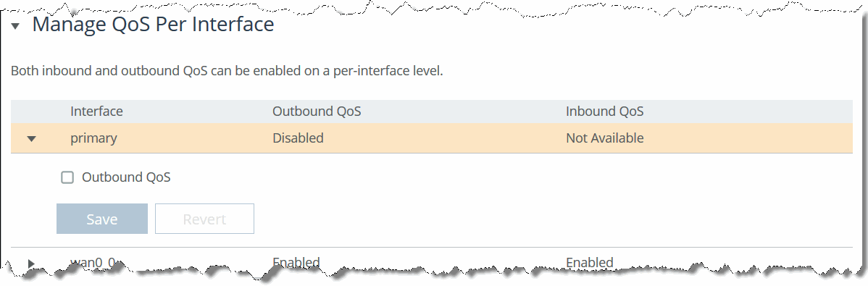Viewport: 868px width, 286px height.
Task: Expand the wan0_0 interface row arrow
Action: pos(32,264)
